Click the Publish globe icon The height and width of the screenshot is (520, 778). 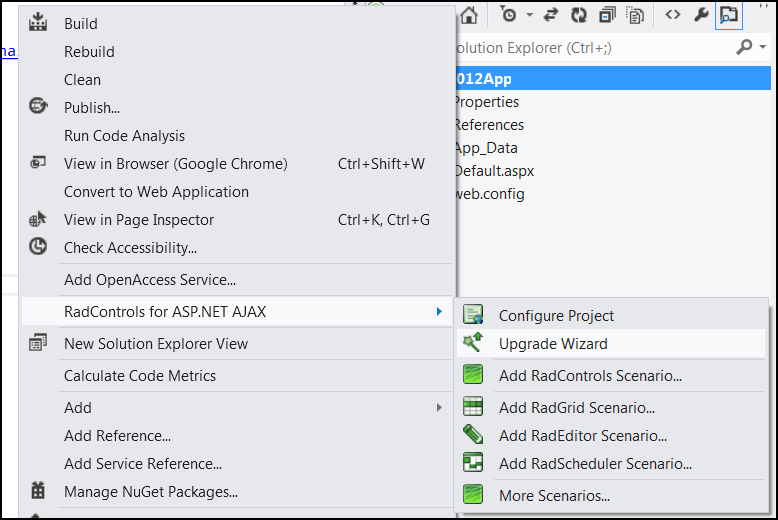(x=38, y=106)
